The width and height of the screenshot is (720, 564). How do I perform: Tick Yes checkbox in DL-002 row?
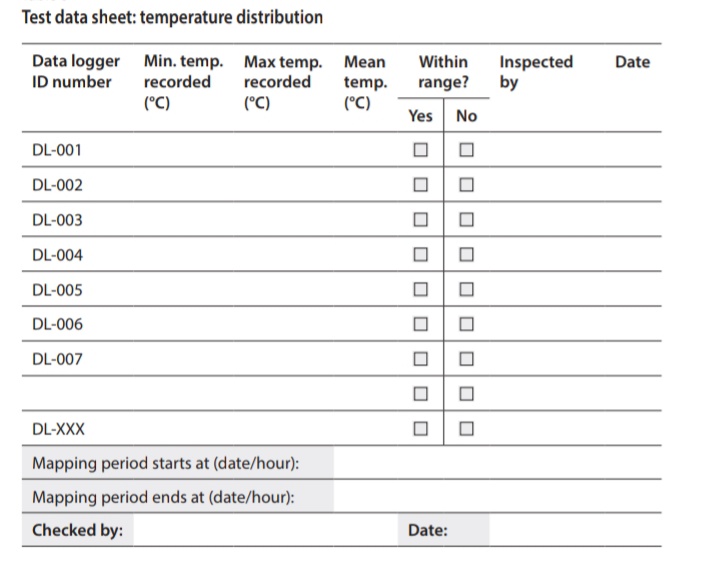click(x=420, y=185)
